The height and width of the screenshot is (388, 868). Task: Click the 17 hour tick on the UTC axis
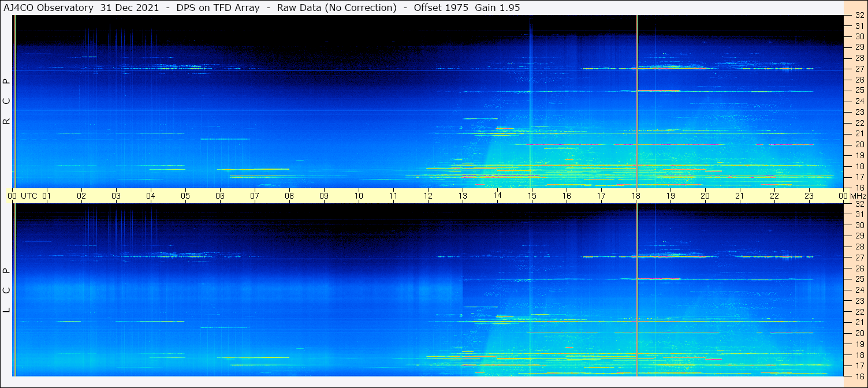point(601,196)
